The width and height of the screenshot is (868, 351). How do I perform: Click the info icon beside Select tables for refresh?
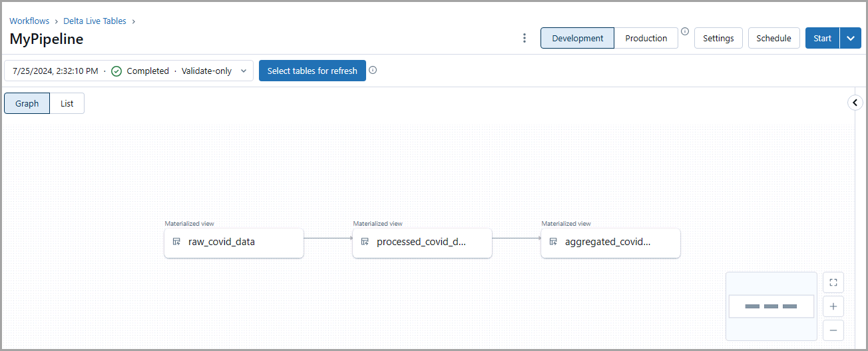[x=373, y=70]
